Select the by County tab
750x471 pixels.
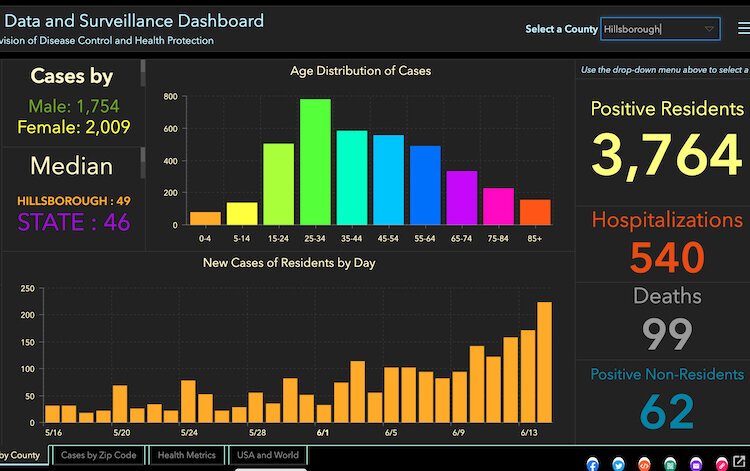(x=23, y=455)
